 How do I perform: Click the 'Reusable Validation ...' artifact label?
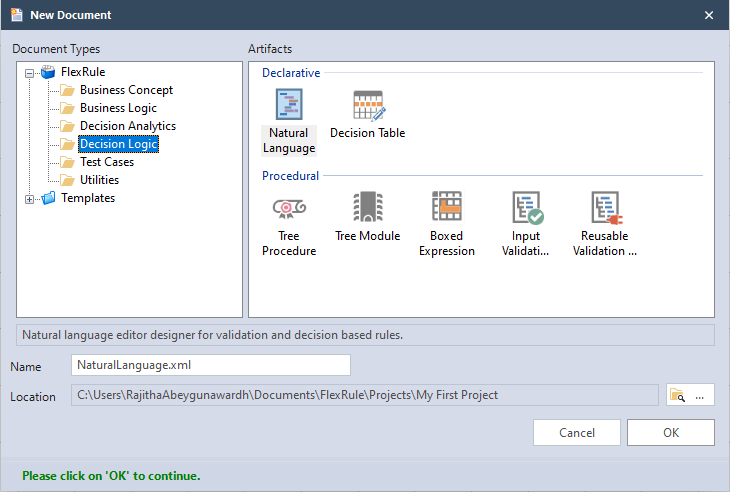(x=605, y=243)
